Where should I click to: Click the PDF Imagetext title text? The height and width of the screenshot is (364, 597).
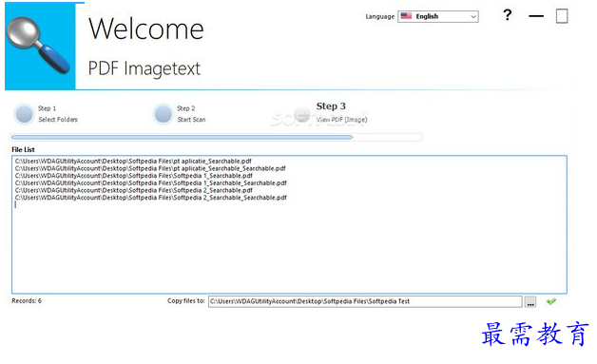pyautogui.click(x=144, y=68)
